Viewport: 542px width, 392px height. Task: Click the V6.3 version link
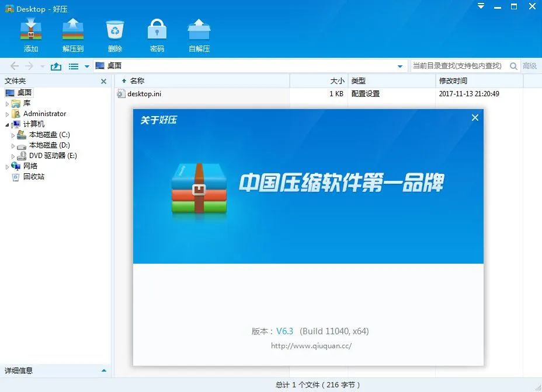pos(284,331)
